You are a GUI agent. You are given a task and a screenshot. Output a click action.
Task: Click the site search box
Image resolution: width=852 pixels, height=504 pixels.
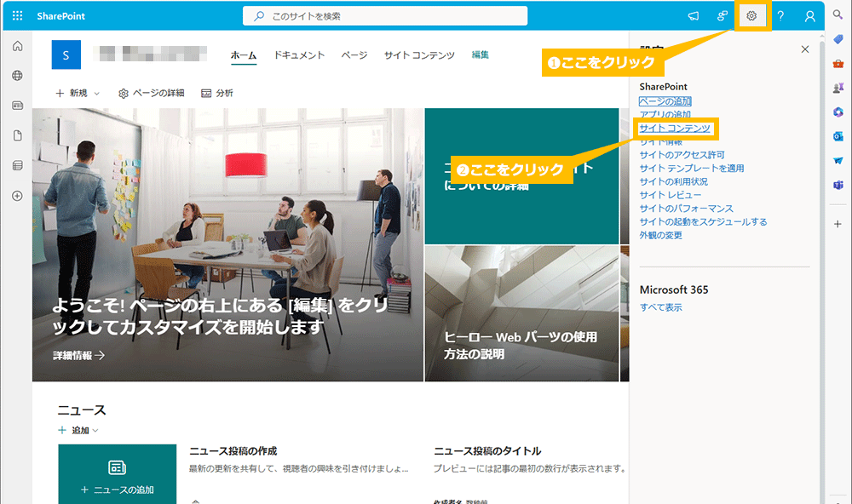(x=385, y=16)
